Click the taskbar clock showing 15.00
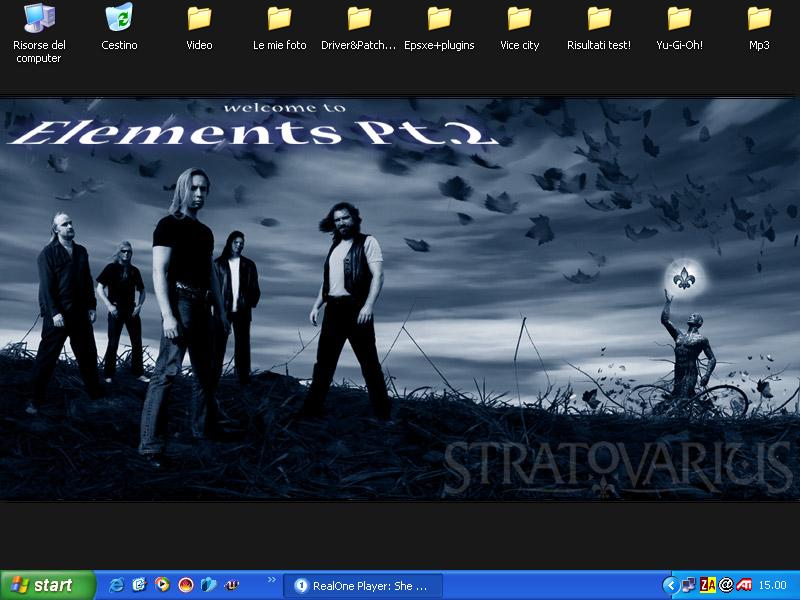 pos(773,586)
